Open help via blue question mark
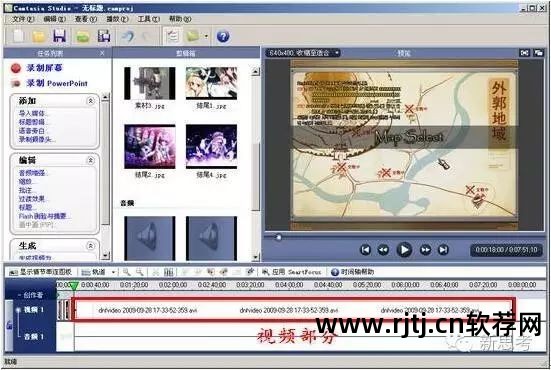The image size is (551, 370). click(x=223, y=36)
